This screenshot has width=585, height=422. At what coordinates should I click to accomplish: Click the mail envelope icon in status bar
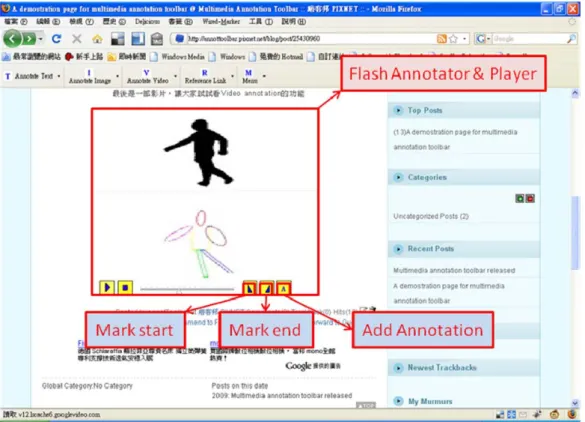coord(523,415)
